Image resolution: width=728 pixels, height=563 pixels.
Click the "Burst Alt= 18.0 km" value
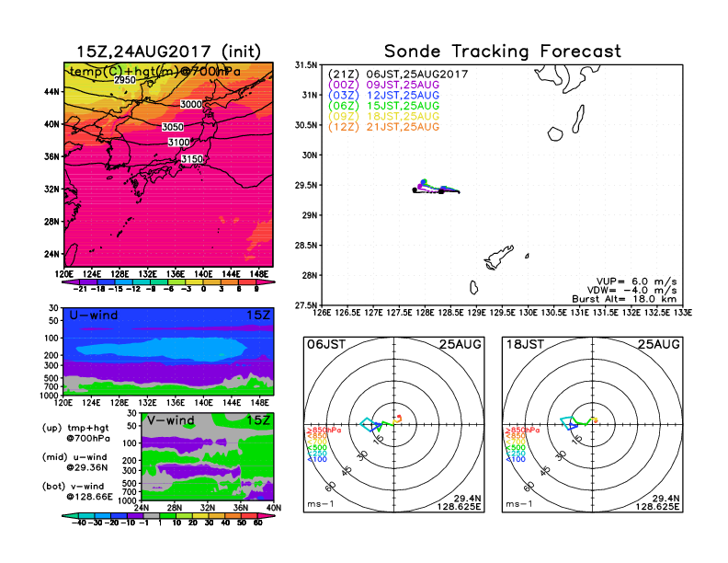click(624, 299)
